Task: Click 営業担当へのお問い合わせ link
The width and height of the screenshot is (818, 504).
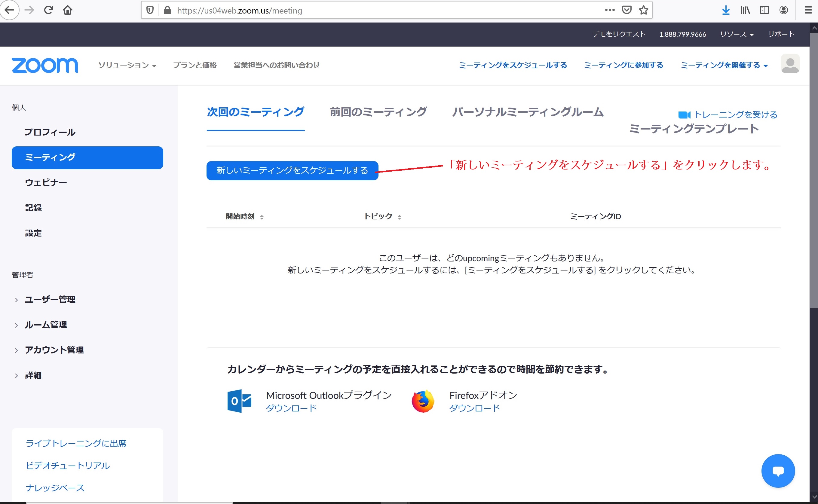Action: 277,65
